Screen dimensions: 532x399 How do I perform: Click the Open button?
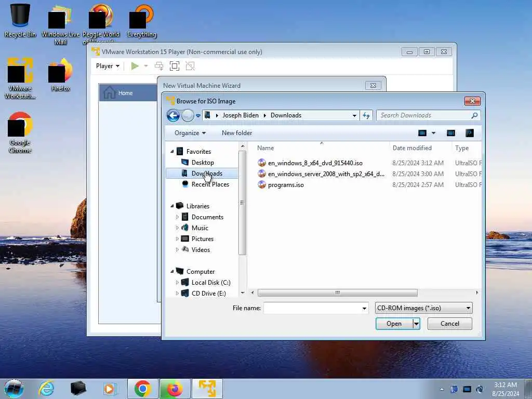point(394,324)
